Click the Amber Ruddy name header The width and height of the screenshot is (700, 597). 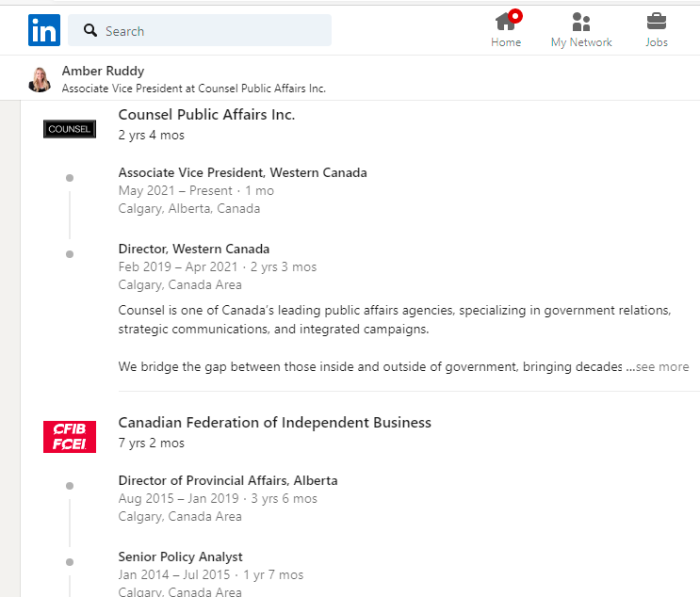click(103, 71)
